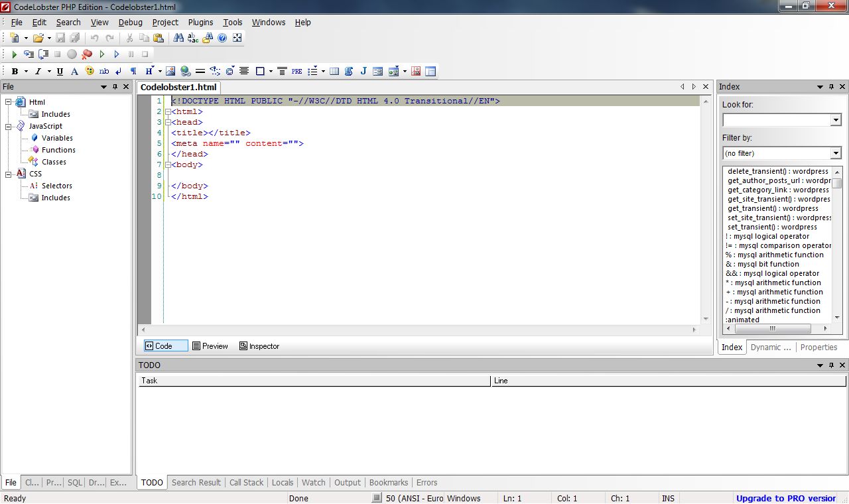The width and height of the screenshot is (849, 504).
Task: Click the New file toolbar icon
Action: [x=14, y=38]
